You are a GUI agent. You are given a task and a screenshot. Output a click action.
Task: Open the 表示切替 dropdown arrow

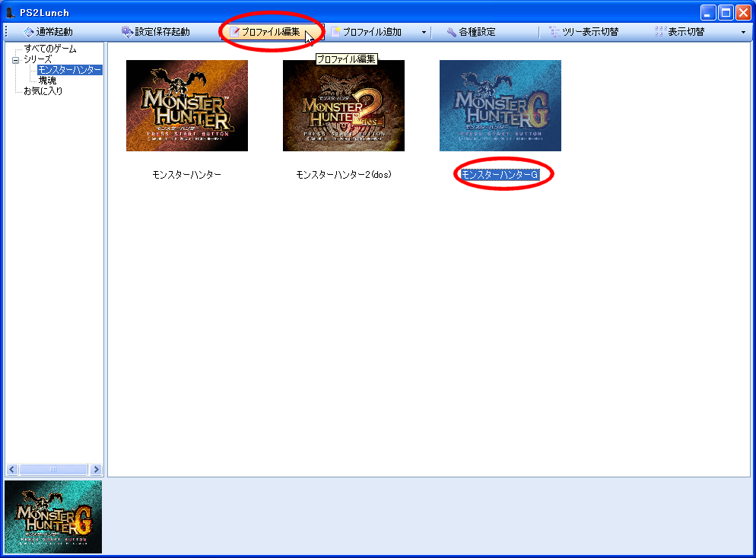pyautogui.click(x=743, y=32)
